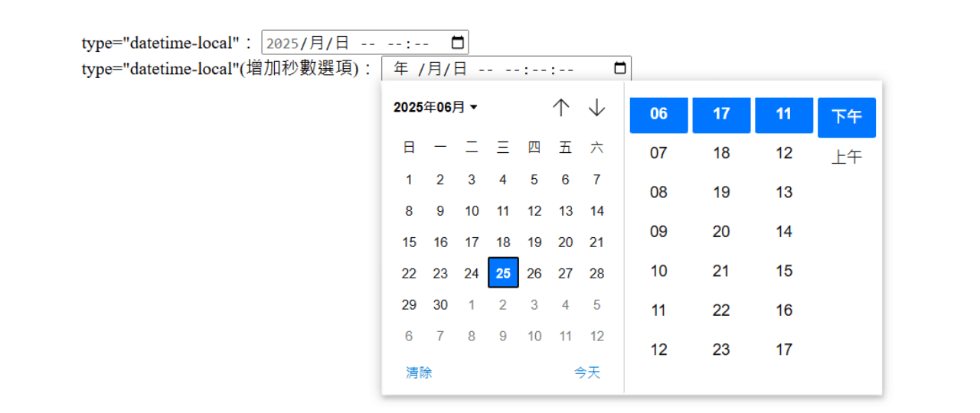This screenshot has height=413, width=980.
Task: Choose minute 19 in minute column
Action: (721, 192)
